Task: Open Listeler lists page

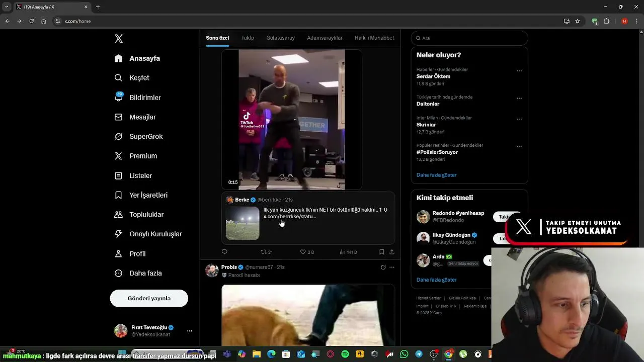Action: coord(133,175)
